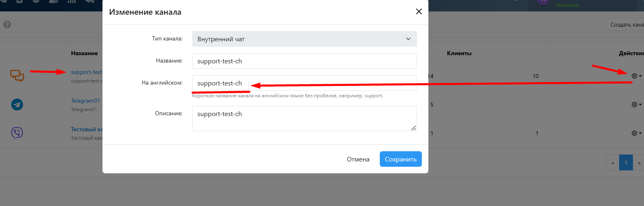Click the Telegram channel icon
The width and height of the screenshot is (644, 206).
click(17, 105)
